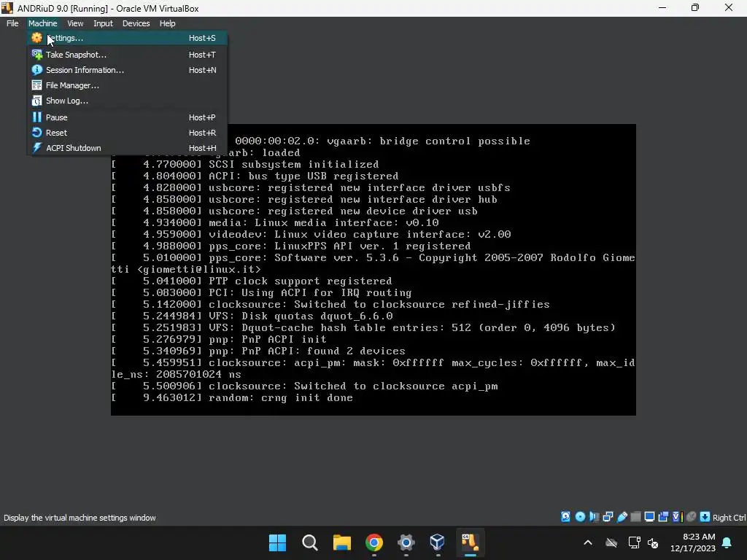The height and width of the screenshot is (560, 747).
Task: Click the network tray icon
Action: point(634,542)
